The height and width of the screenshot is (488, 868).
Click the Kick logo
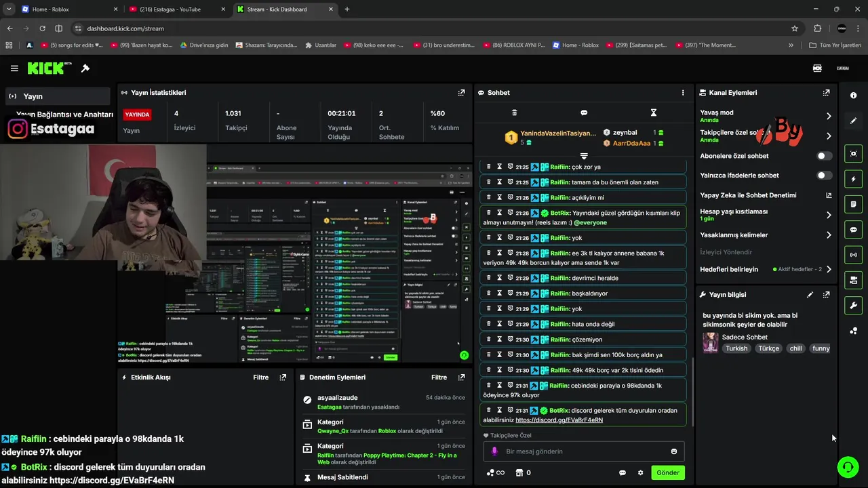[49, 68]
